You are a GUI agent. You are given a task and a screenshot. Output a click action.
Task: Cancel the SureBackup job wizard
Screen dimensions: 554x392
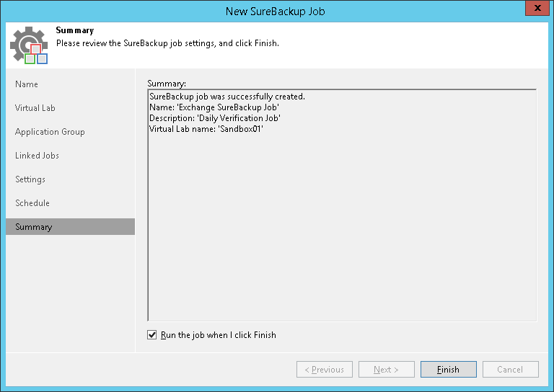click(x=511, y=370)
